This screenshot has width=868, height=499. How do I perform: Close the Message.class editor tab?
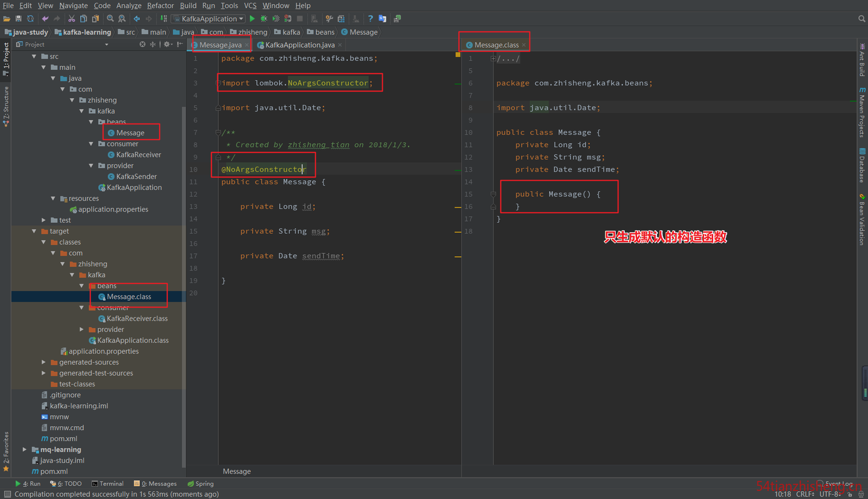pyautogui.click(x=524, y=45)
